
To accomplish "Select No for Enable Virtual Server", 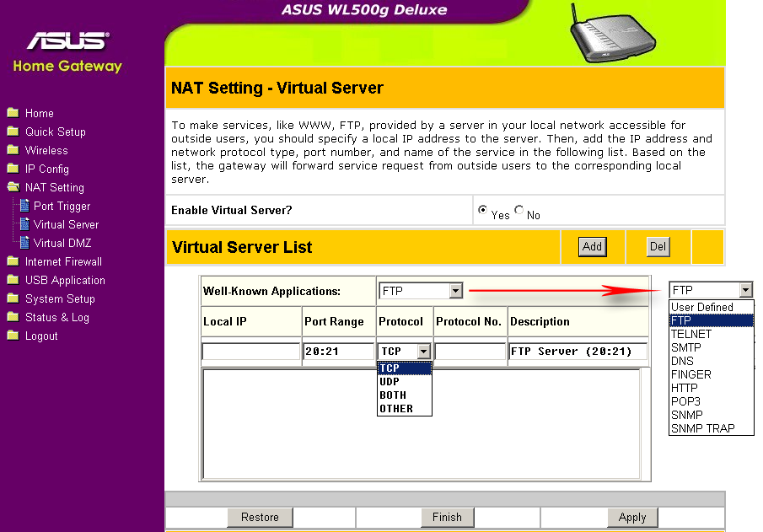I will 519,210.
